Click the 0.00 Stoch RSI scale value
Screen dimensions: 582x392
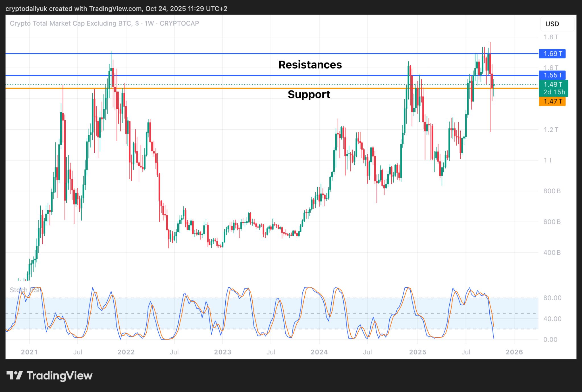click(x=550, y=339)
